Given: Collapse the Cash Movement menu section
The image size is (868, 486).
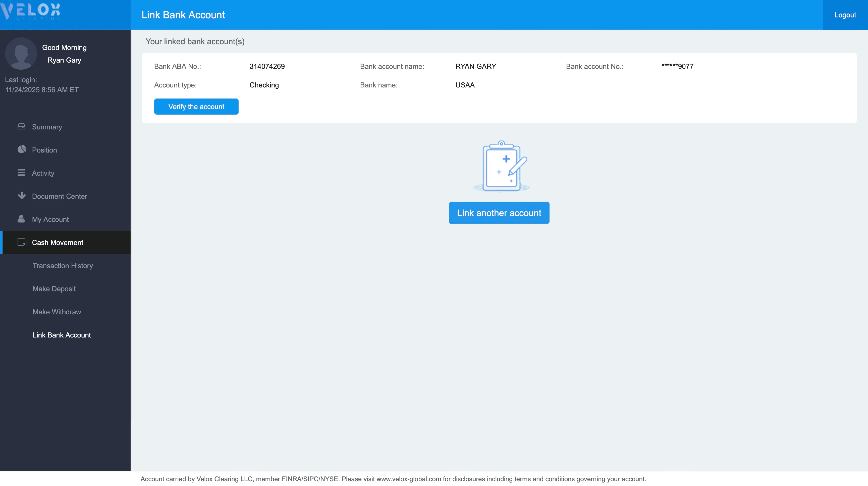Looking at the screenshot, I should tap(57, 243).
